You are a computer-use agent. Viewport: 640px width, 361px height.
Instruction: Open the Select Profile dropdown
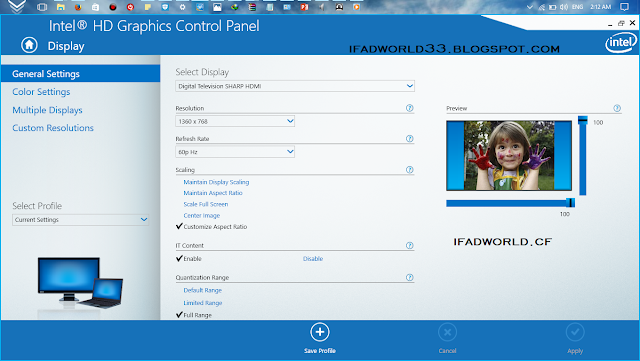click(80, 220)
